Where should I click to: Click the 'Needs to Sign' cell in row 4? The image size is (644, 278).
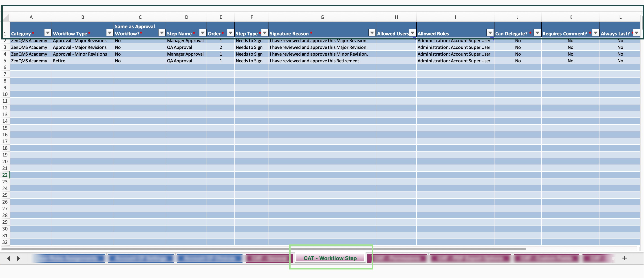(252, 54)
